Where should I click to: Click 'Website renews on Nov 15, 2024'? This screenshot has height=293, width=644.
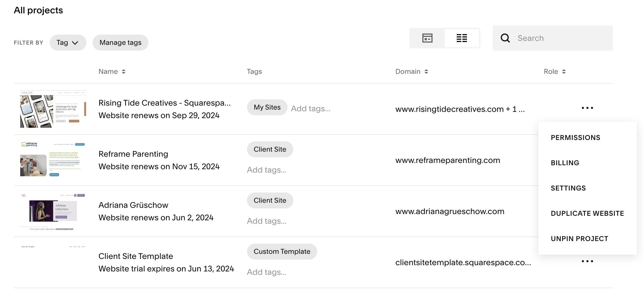point(159,166)
